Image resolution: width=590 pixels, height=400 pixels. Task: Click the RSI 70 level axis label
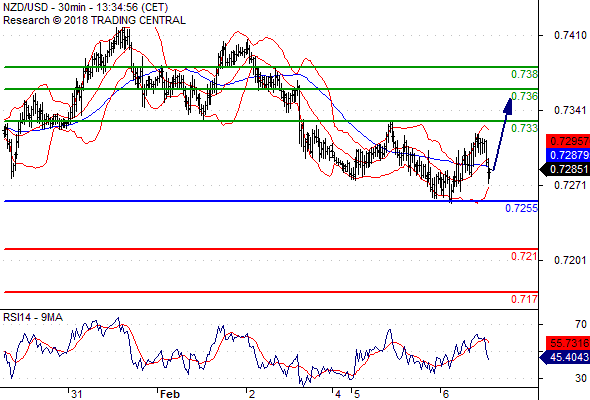pyautogui.click(x=581, y=324)
